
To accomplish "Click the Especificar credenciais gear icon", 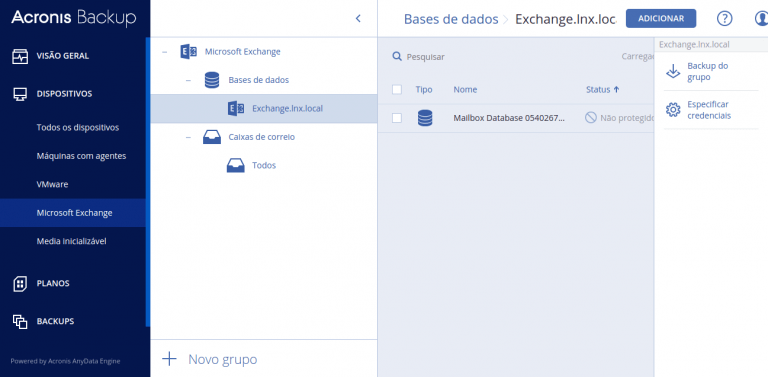I will [673, 110].
